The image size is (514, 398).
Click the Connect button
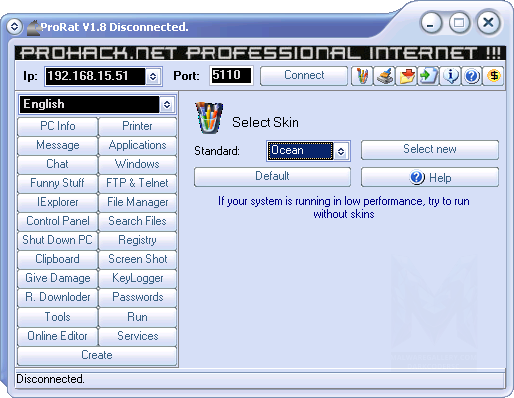click(x=304, y=76)
